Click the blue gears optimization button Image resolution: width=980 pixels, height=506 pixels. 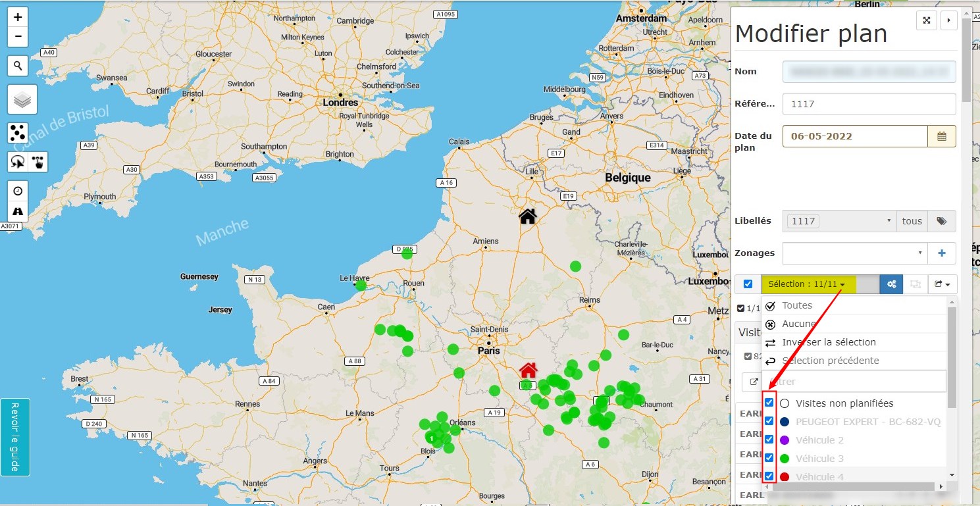891,284
